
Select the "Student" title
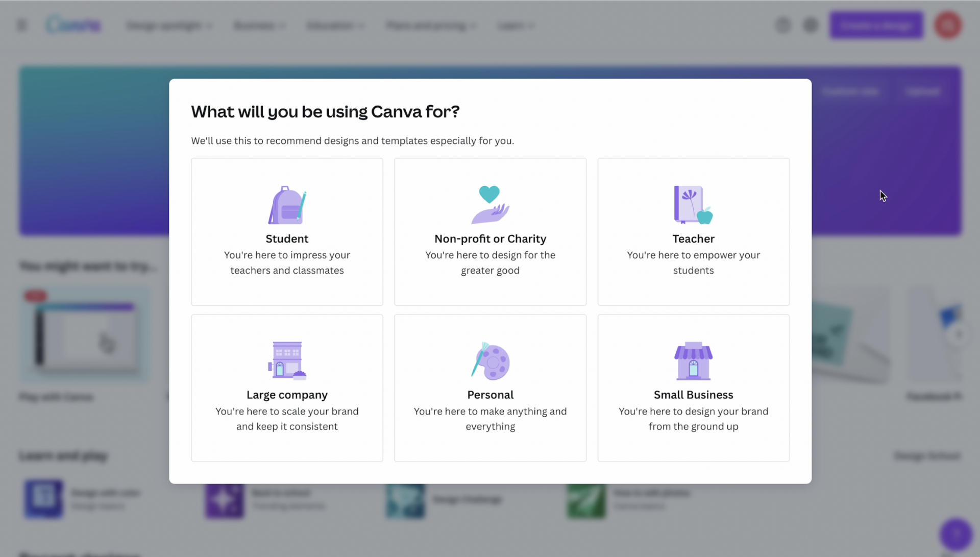tap(287, 238)
